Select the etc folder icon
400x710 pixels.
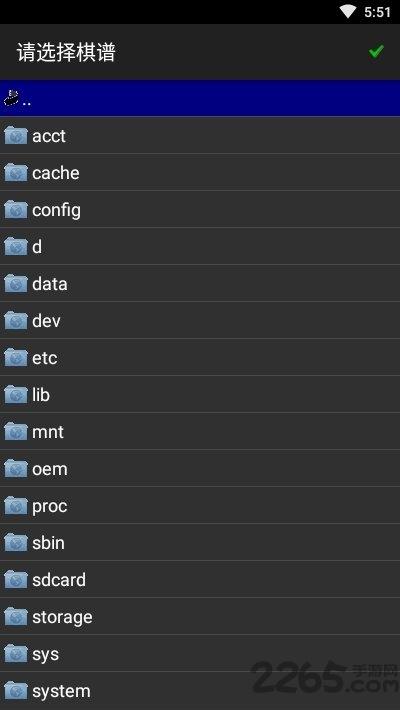click(x=16, y=358)
